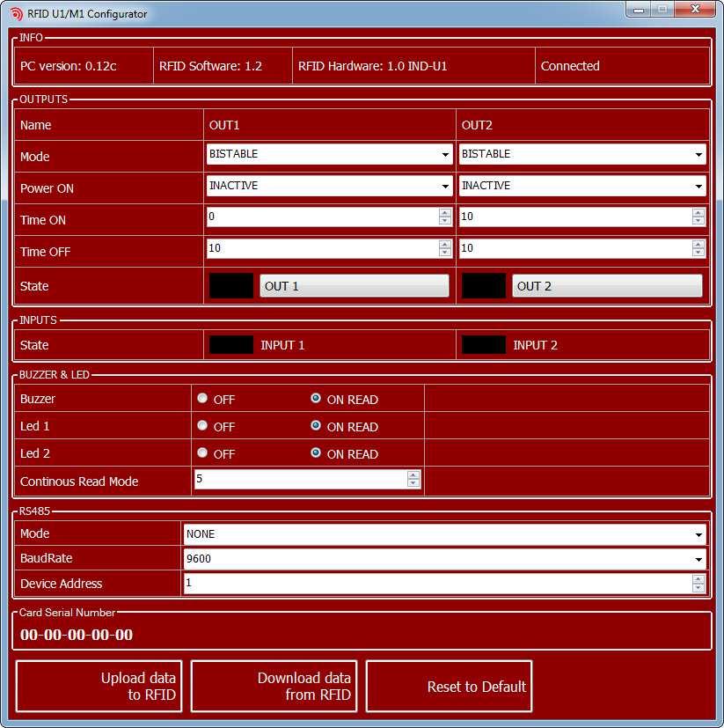This screenshot has height=728, width=724.
Task: Increase OUT1 Time ON value
Action: [x=444, y=213]
